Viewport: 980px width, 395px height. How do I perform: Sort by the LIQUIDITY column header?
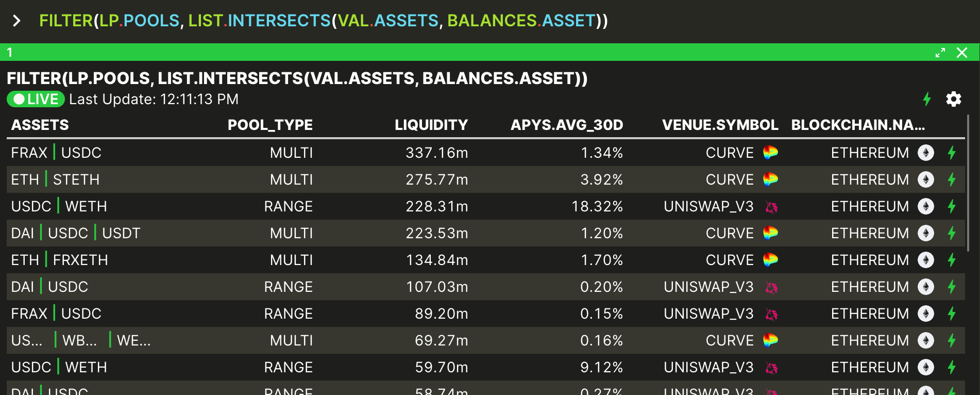coord(431,125)
